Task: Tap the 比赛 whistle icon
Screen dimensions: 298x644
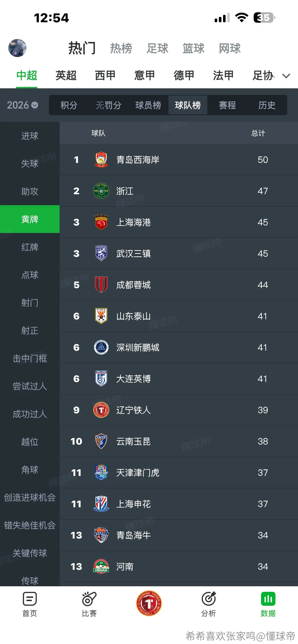Action: [89, 599]
